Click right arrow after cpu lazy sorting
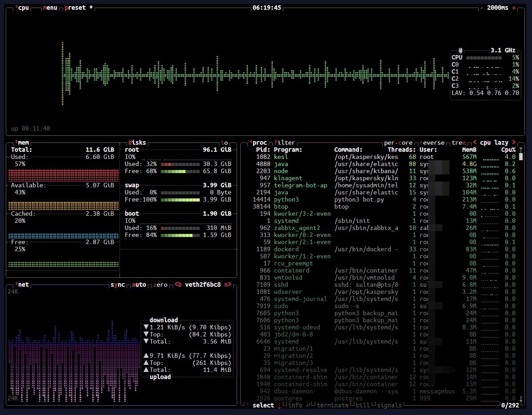The width and height of the screenshot is (532, 415). coord(514,142)
